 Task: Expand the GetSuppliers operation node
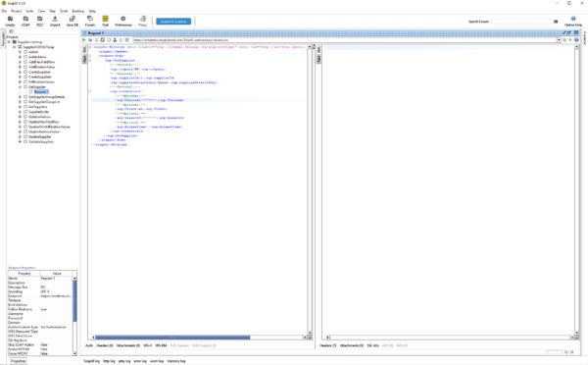[20, 107]
